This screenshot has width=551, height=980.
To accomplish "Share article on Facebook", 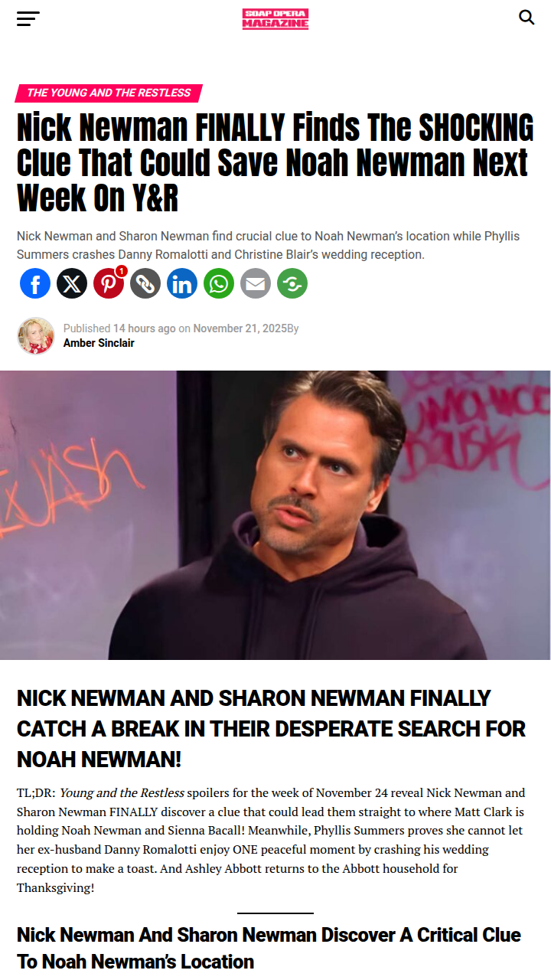I will pos(35,283).
